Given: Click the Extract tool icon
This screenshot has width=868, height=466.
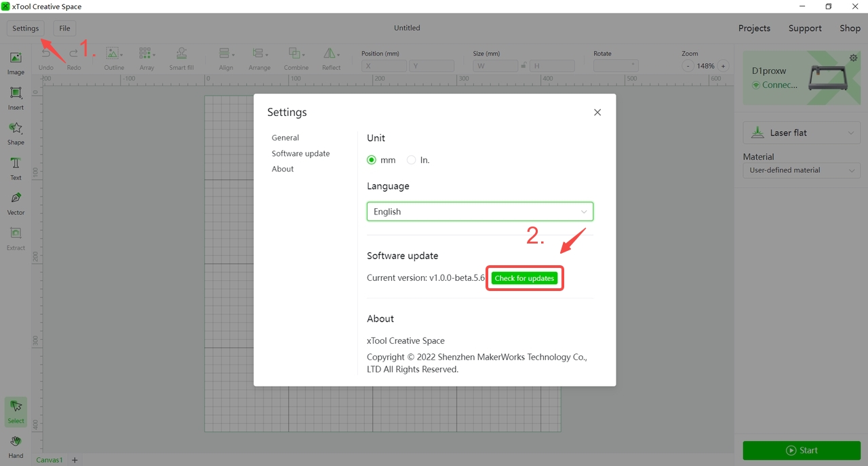Looking at the screenshot, I should pyautogui.click(x=16, y=238).
